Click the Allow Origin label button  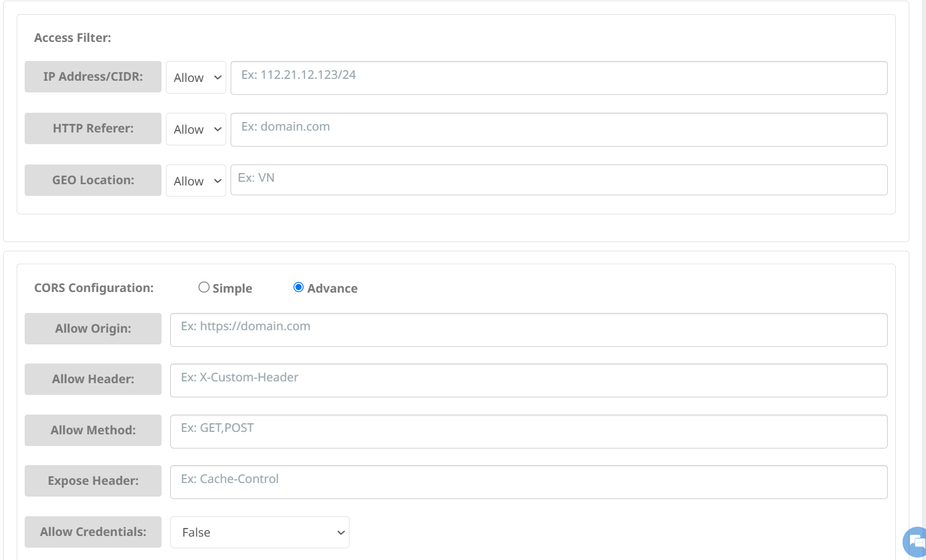pos(93,329)
